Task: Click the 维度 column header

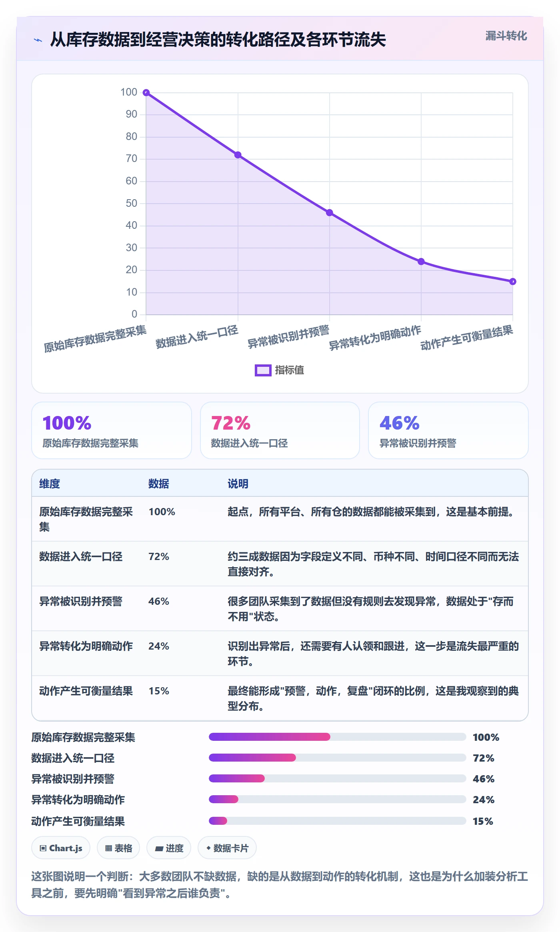Action: pos(50,484)
